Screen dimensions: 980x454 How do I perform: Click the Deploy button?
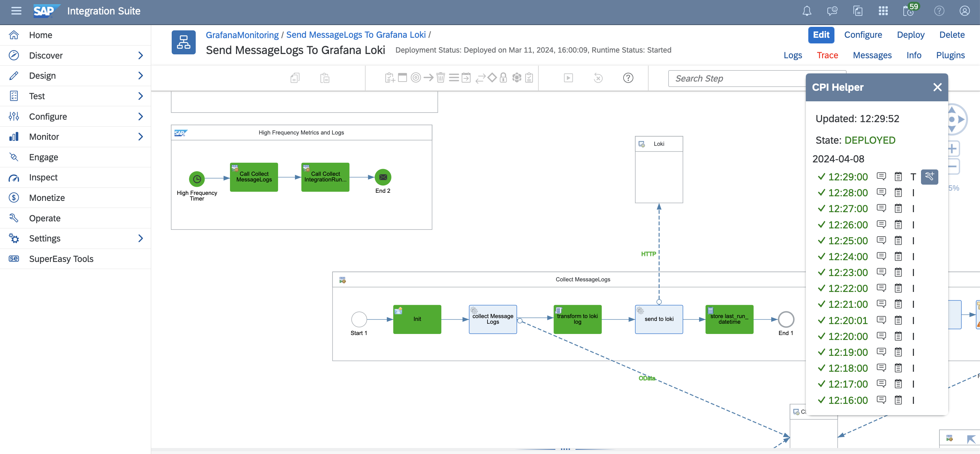click(x=910, y=35)
